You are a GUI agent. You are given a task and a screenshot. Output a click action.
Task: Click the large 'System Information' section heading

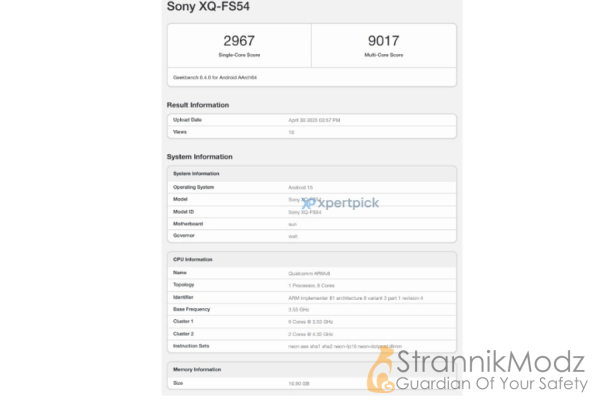coord(199,157)
